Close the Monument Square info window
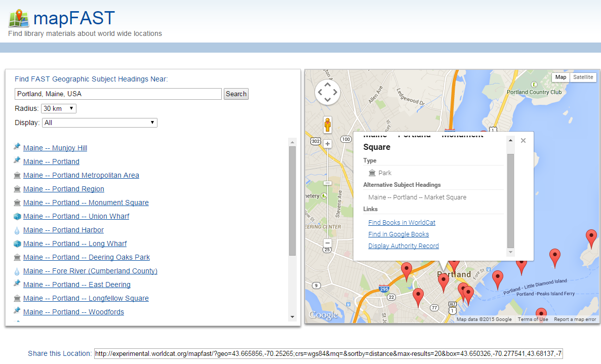 click(523, 141)
